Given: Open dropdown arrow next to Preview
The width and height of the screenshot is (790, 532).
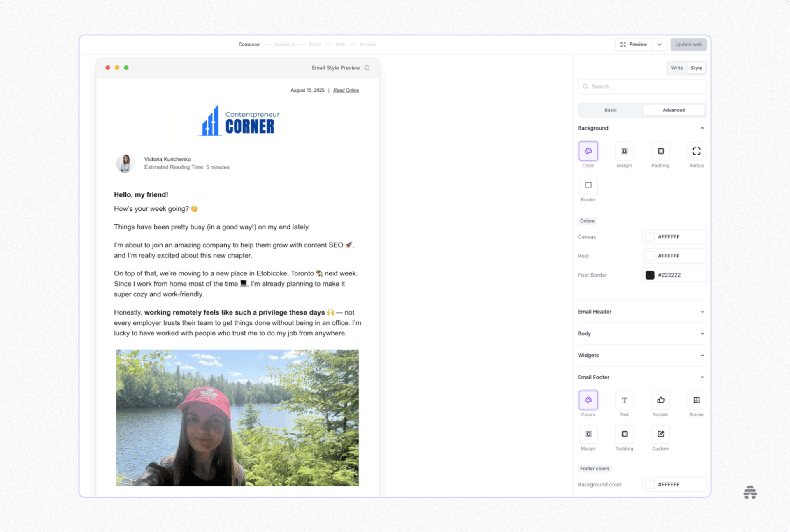Looking at the screenshot, I should [x=660, y=44].
